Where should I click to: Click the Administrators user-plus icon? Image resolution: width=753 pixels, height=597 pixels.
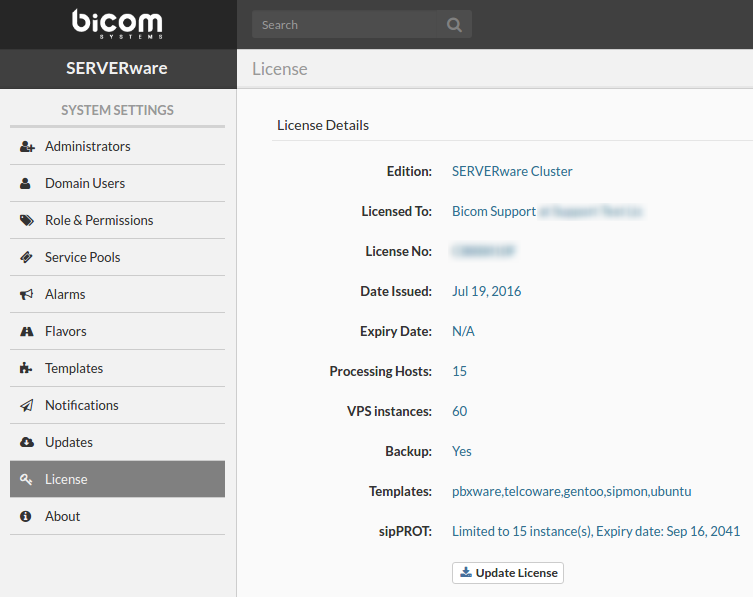tap(27, 147)
